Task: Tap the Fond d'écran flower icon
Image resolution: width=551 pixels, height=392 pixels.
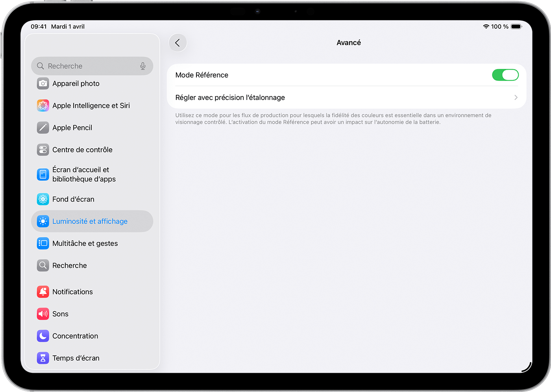Action: (x=43, y=199)
